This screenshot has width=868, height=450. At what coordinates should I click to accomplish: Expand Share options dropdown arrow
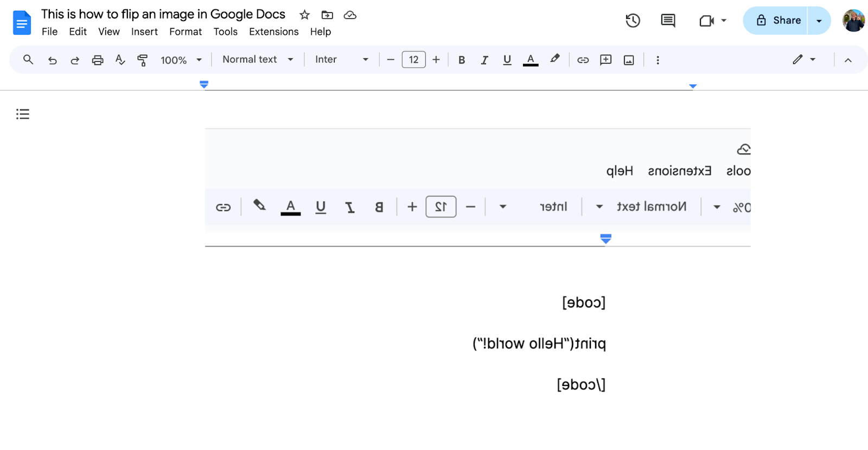819,21
